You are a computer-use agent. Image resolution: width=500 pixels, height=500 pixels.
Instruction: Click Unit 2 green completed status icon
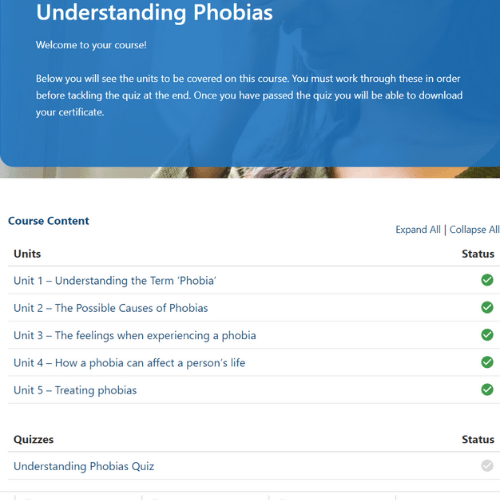[x=487, y=307]
